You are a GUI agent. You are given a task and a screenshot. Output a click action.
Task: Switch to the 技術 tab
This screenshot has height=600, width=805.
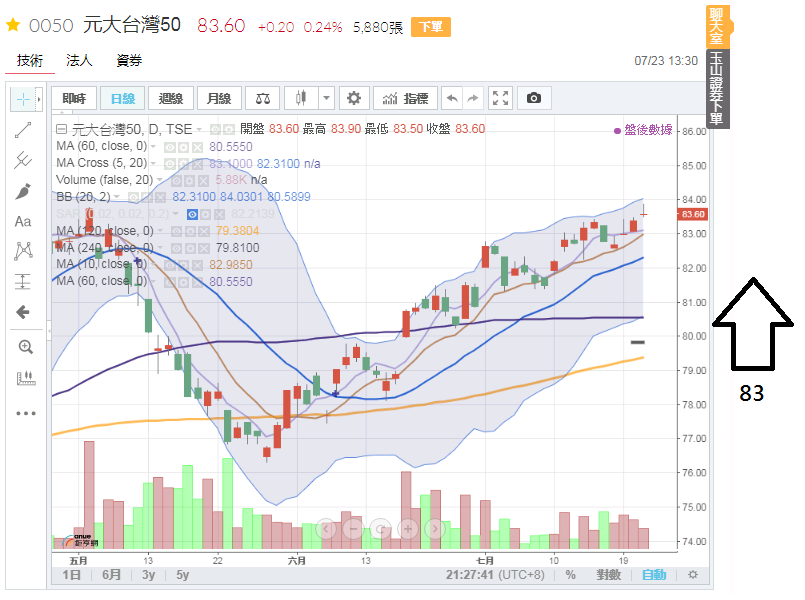[30, 61]
